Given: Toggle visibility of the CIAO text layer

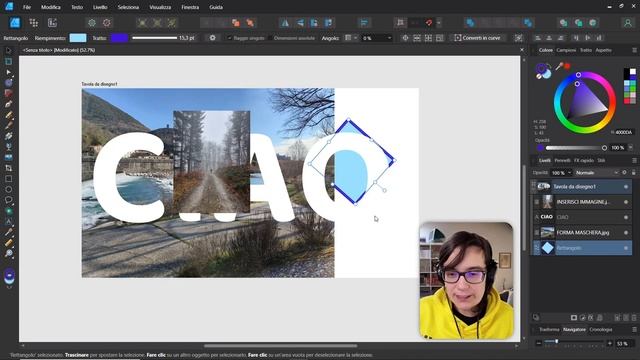Looking at the screenshot, I should pos(626,217).
